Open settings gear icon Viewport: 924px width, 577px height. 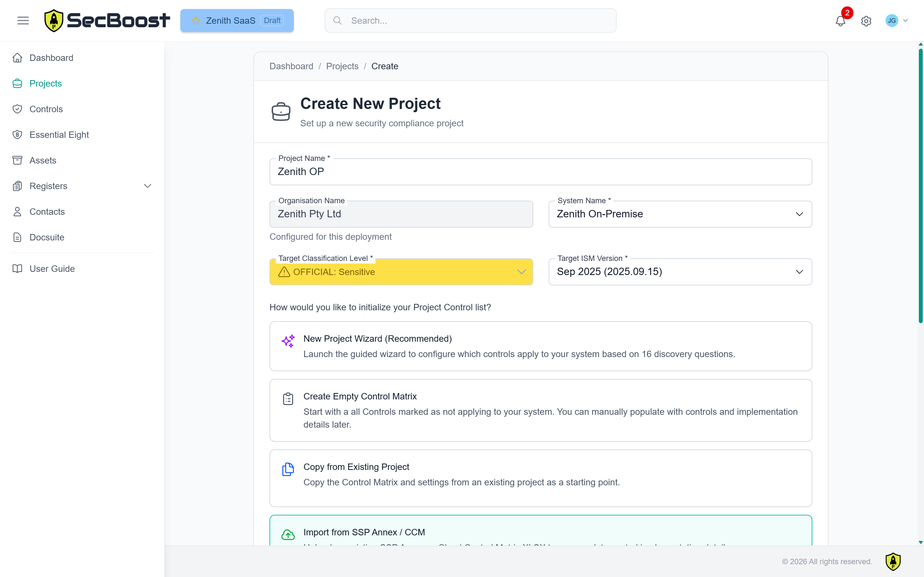coord(866,21)
